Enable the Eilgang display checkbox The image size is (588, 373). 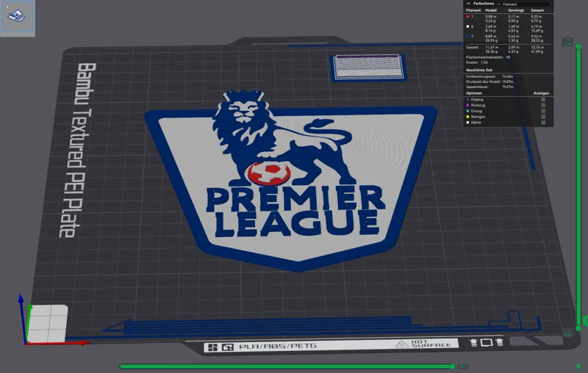543,100
